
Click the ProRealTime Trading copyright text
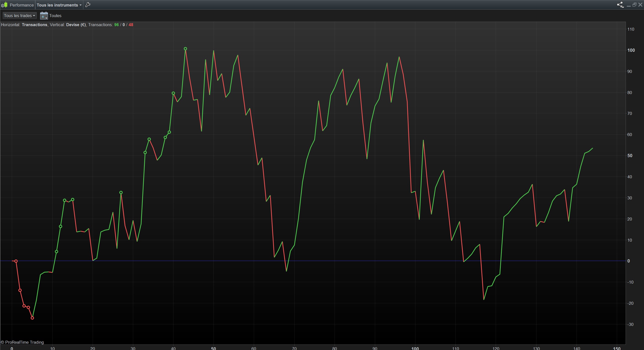(x=22, y=342)
